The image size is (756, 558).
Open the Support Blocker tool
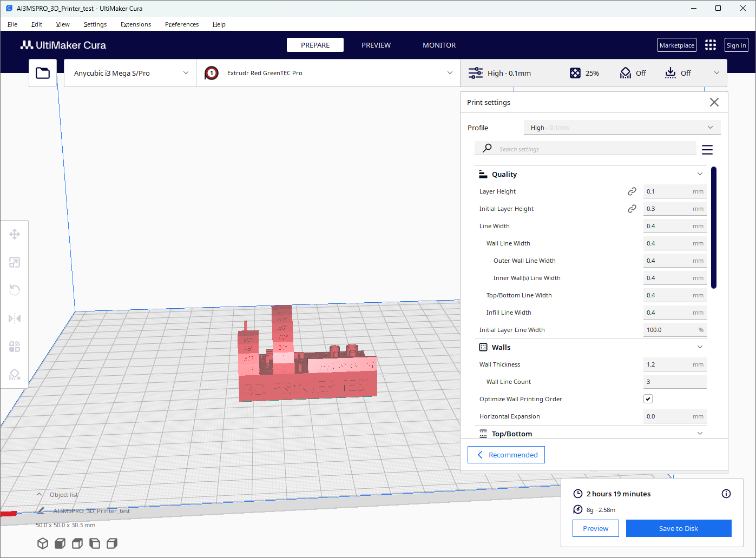pyautogui.click(x=15, y=375)
